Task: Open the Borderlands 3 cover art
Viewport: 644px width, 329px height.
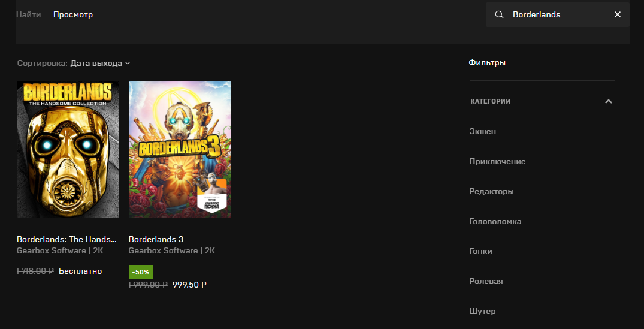Action: coord(180,149)
